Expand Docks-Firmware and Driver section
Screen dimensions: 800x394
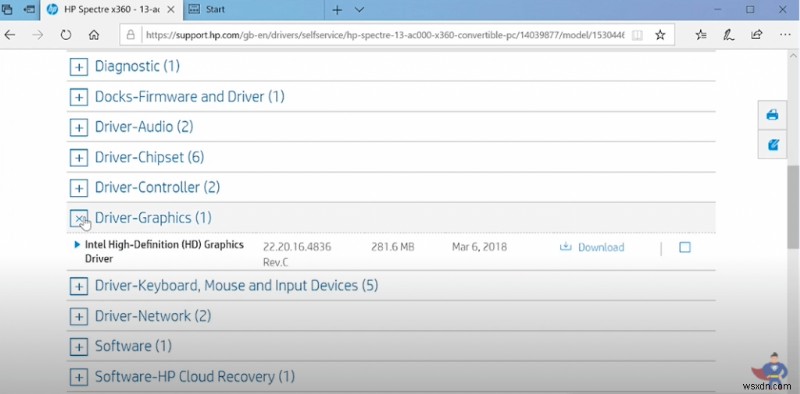(79, 97)
